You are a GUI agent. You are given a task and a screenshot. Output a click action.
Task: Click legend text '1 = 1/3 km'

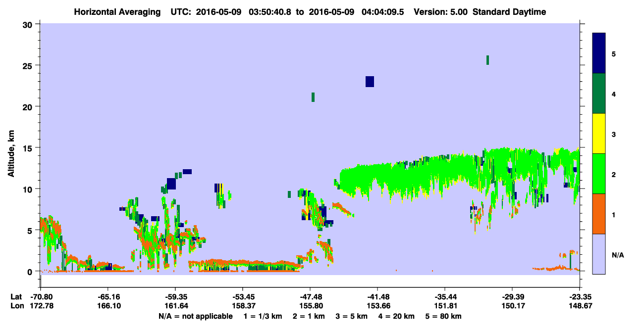(x=262, y=316)
